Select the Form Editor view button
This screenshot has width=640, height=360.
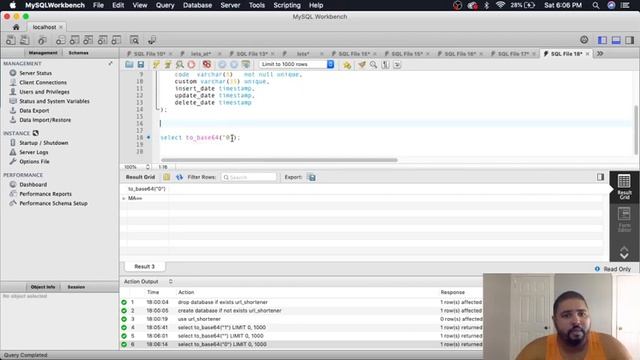pos(624,220)
